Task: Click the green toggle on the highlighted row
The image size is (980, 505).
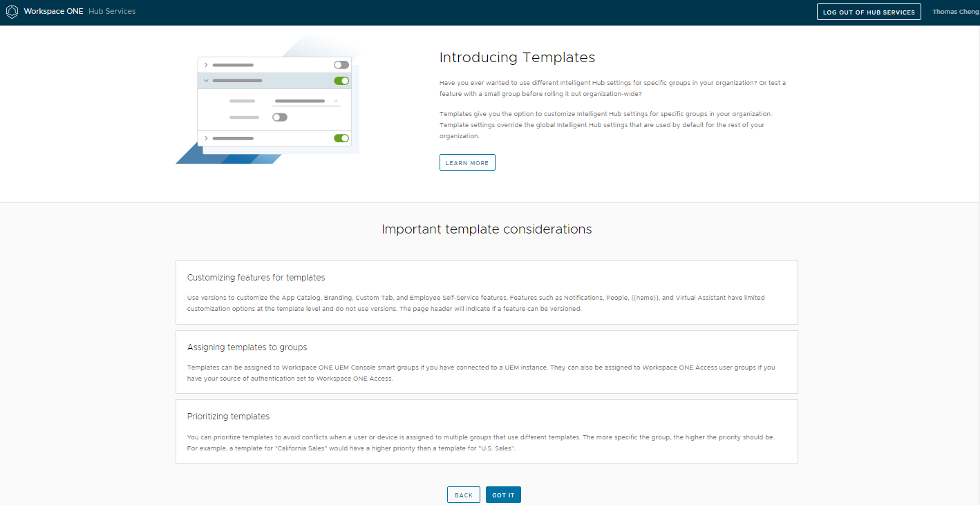Action: pos(341,81)
